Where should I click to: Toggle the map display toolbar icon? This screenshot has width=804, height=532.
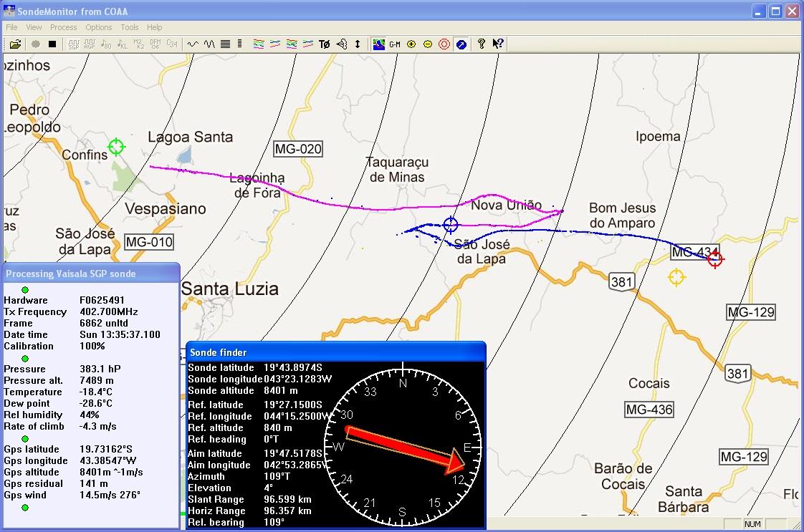click(x=378, y=44)
